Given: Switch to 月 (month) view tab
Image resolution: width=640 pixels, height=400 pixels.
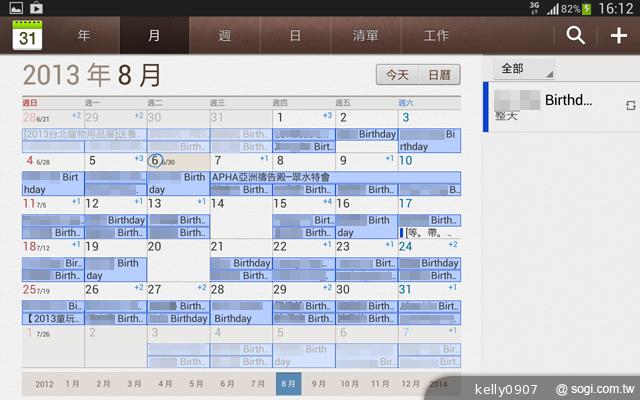Looking at the screenshot, I should click(154, 36).
